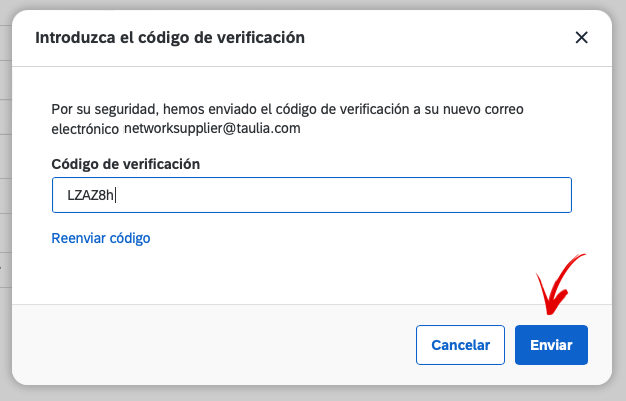Click the word electrónico before the email address
626x401 pixels.
(x=85, y=129)
